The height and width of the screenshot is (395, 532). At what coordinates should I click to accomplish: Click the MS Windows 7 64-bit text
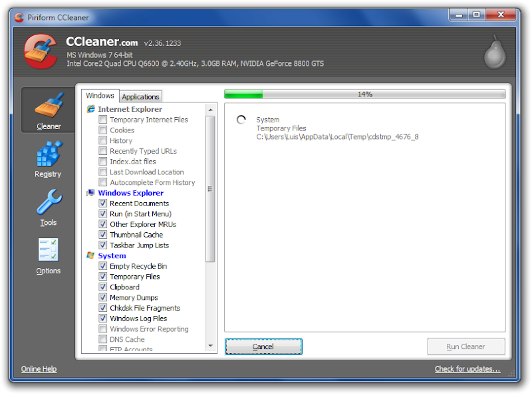click(x=99, y=55)
